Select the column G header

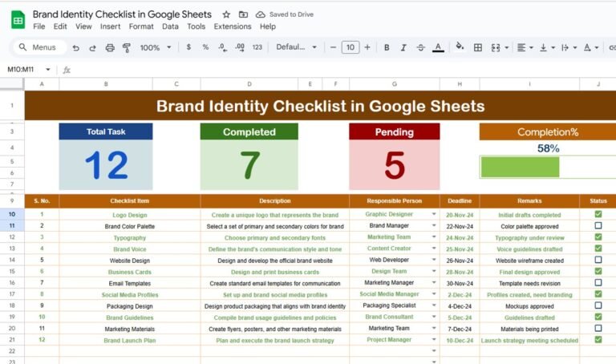pyautogui.click(x=395, y=84)
